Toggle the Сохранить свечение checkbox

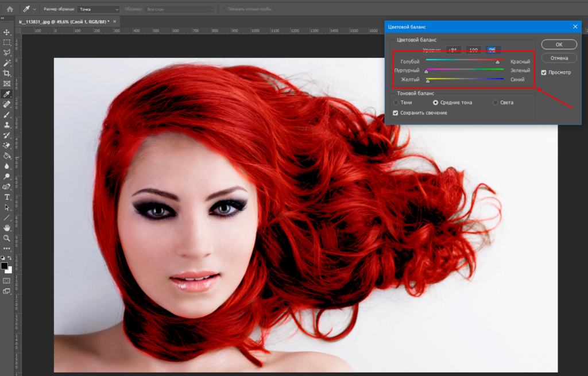tap(395, 113)
